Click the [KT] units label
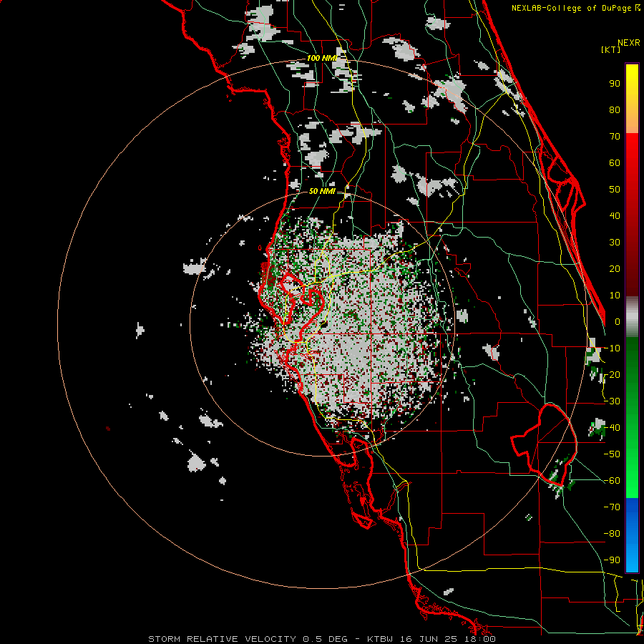This screenshot has width=644, height=644. tap(611, 49)
